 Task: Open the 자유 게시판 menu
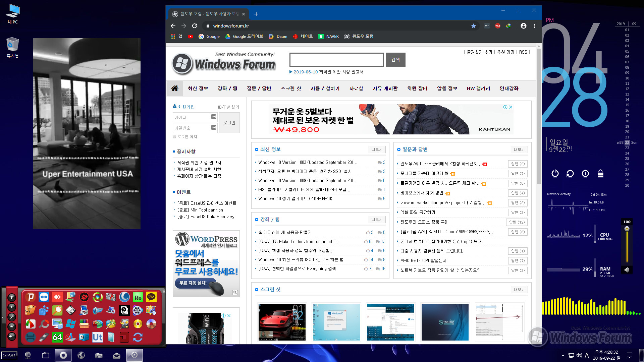[x=385, y=88]
